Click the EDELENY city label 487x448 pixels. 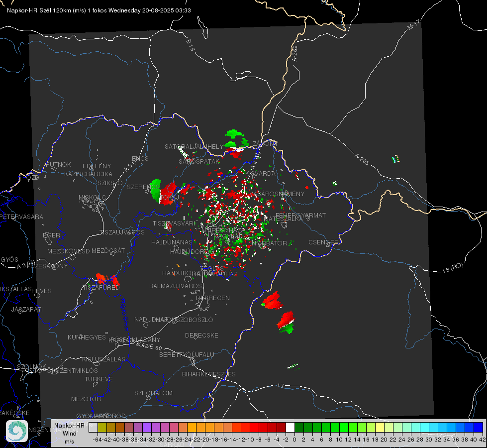97,166
